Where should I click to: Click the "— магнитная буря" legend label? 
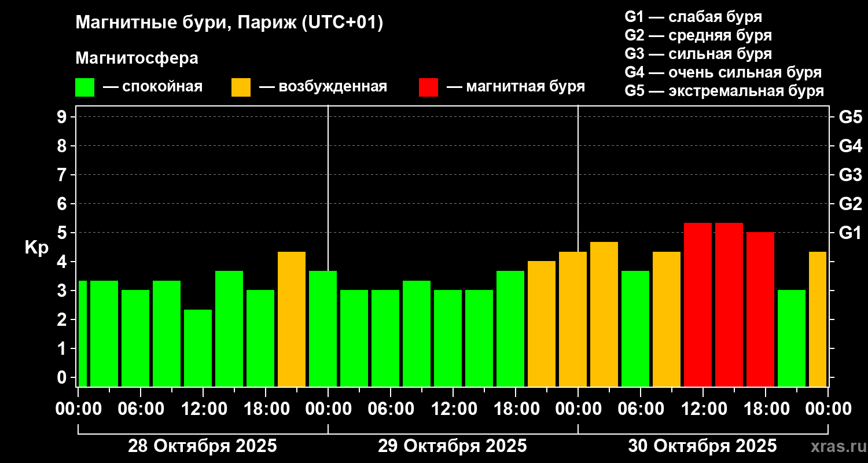[x=516, y=87]
